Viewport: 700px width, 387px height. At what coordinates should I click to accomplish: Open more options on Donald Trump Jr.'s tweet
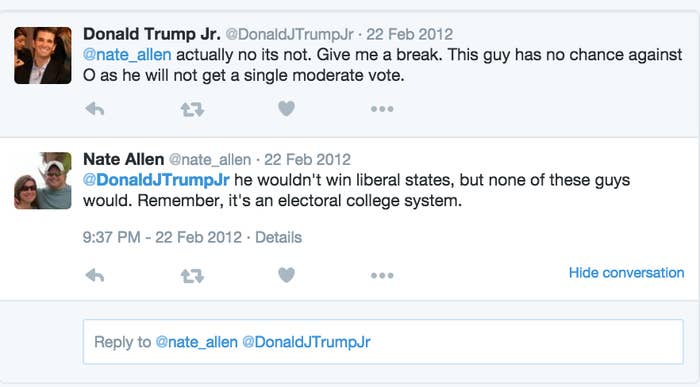click(382, 109)
